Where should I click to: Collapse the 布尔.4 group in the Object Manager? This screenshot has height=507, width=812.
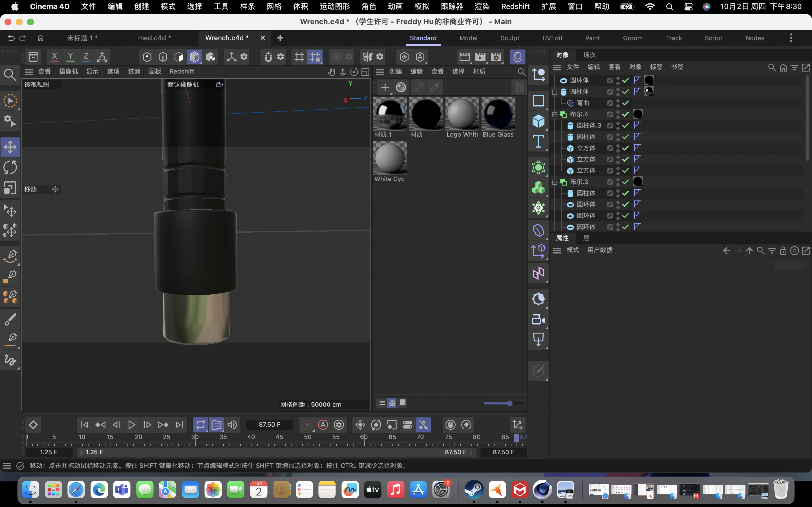click(x=554, y=114)
